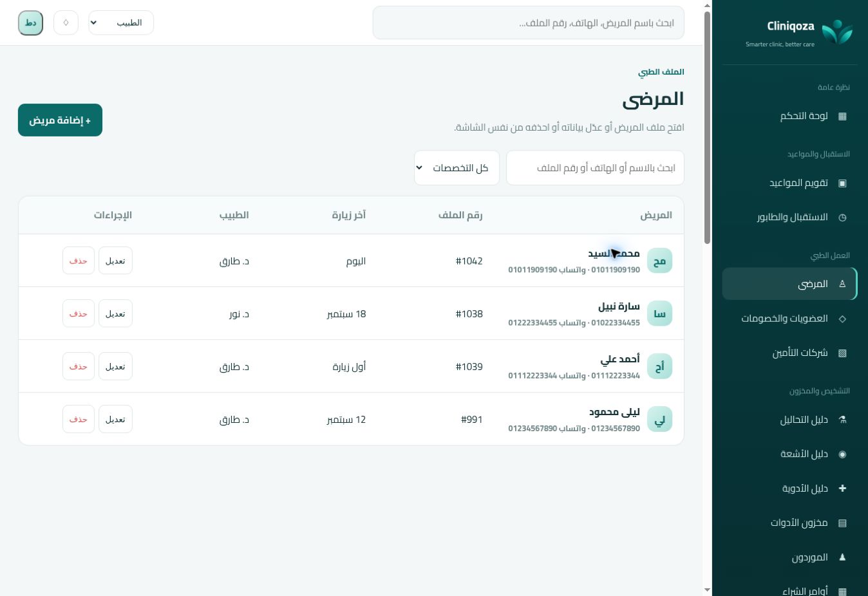This screenshot has height=596, width=868.
Task: Delete the محمد السيد patient record
Action: click(79, 261)
